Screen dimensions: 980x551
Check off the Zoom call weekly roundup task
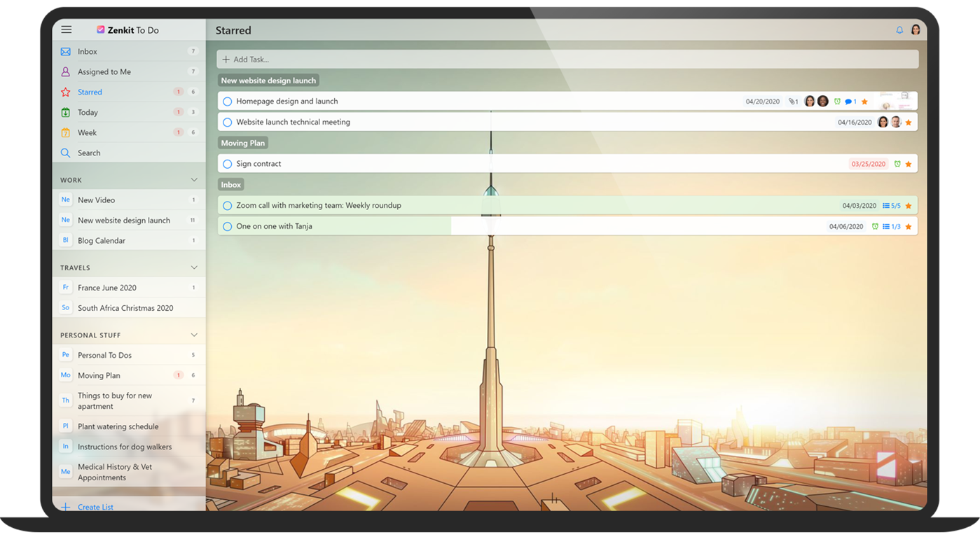pyautogui.click(x=227, y=205)
